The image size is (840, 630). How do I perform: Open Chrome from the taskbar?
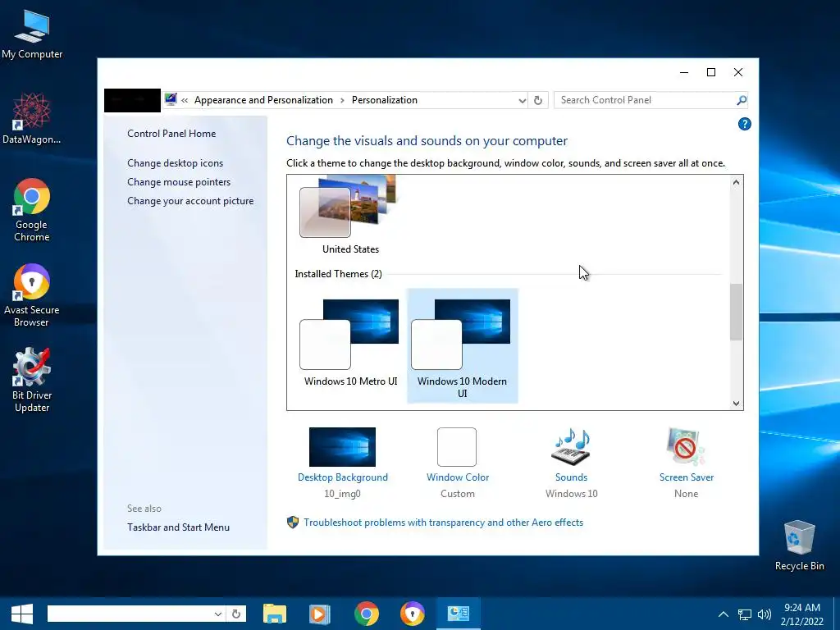pos(367,614)
